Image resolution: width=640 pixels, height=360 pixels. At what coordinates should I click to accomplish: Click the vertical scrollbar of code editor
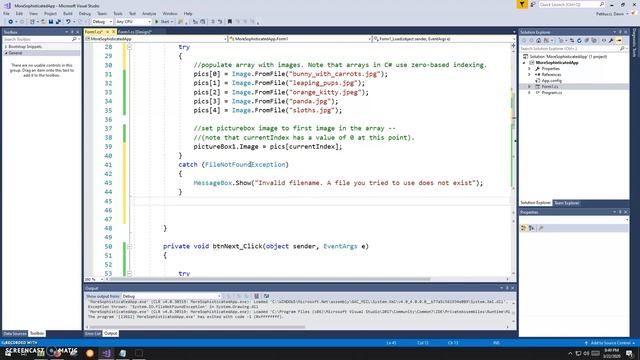(x=513, y=159)
